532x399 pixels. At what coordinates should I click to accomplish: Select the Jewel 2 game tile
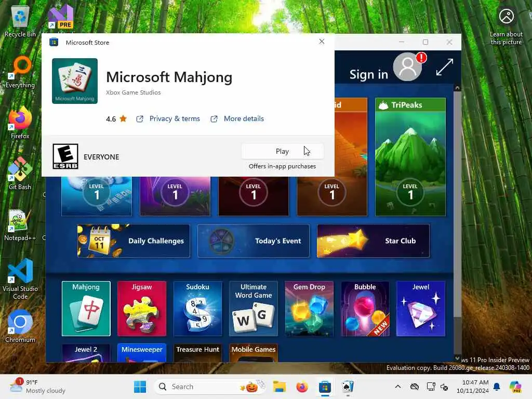(x=86, y=353)
